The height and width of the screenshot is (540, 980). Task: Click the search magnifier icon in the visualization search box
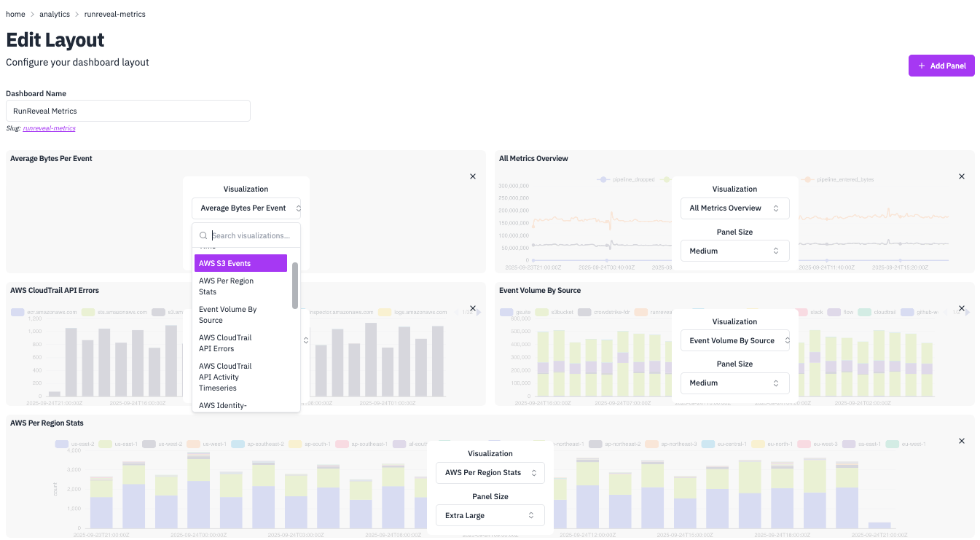[x=203, y=235]
